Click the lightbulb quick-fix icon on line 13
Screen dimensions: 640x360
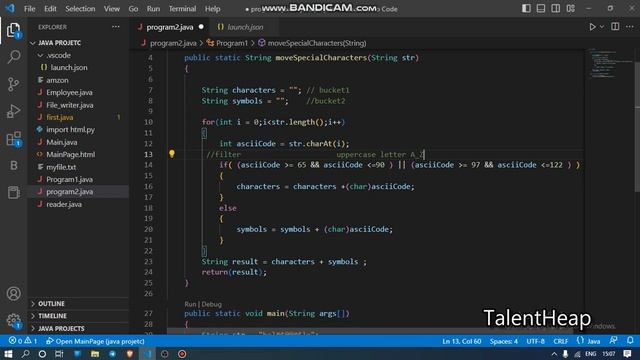pos(172,154)
